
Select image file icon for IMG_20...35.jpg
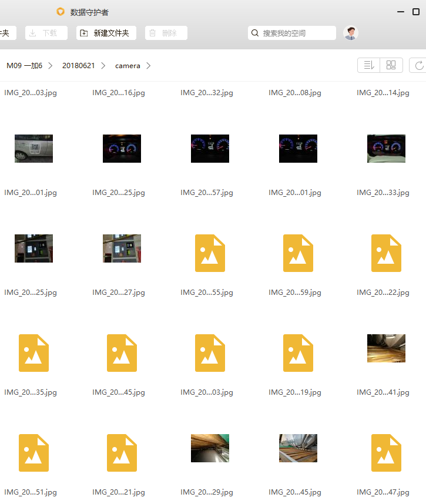[33, 353]
